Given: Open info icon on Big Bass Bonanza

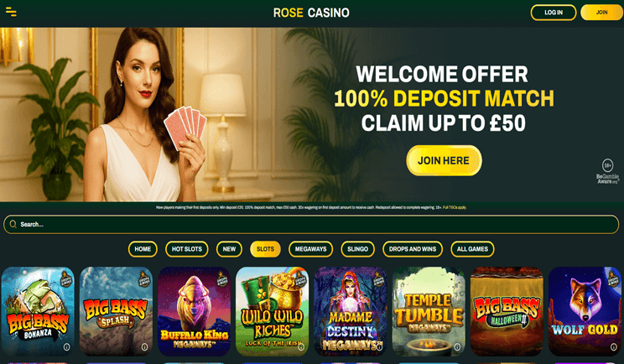Looking at the screenshot, I should [66, 347].
